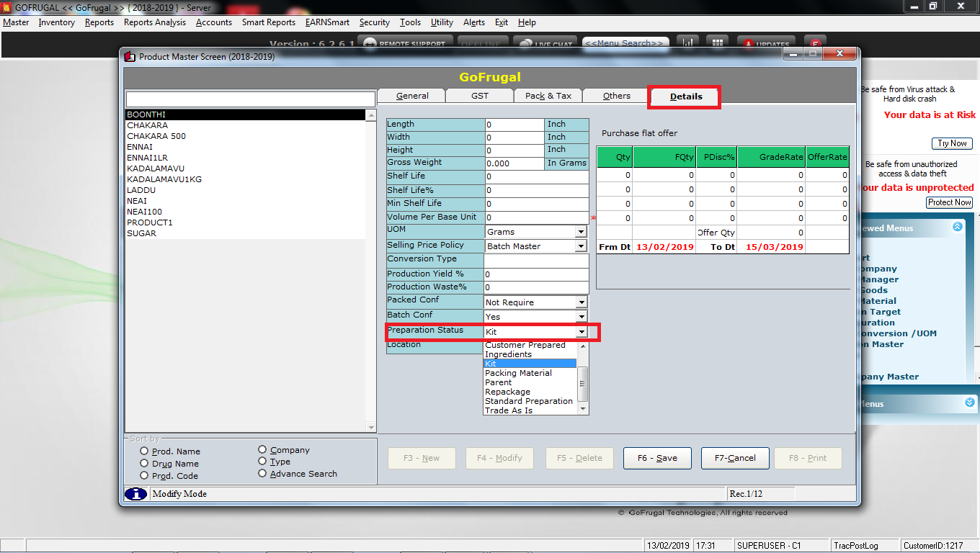Open the UOM dropdown
This screenshot has width=980, height=553.
tap(581, 232)
